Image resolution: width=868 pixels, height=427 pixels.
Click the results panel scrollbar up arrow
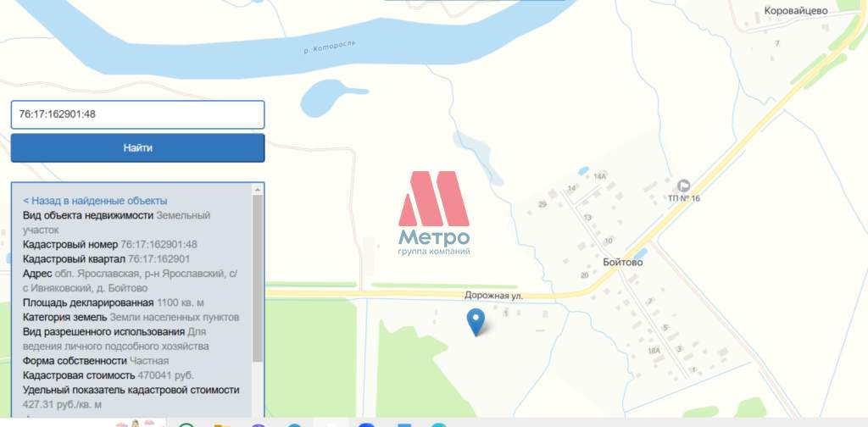coord(258,189)
